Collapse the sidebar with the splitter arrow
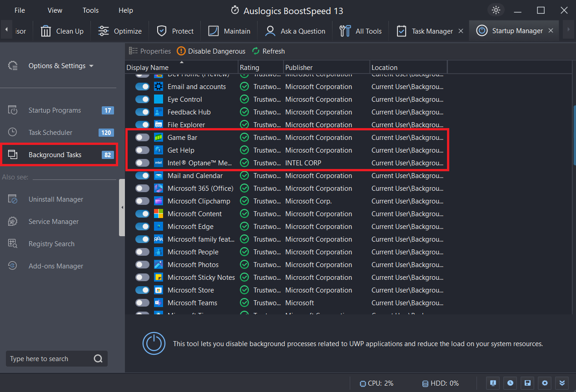576x392 pixels. [x=122, y=208]
